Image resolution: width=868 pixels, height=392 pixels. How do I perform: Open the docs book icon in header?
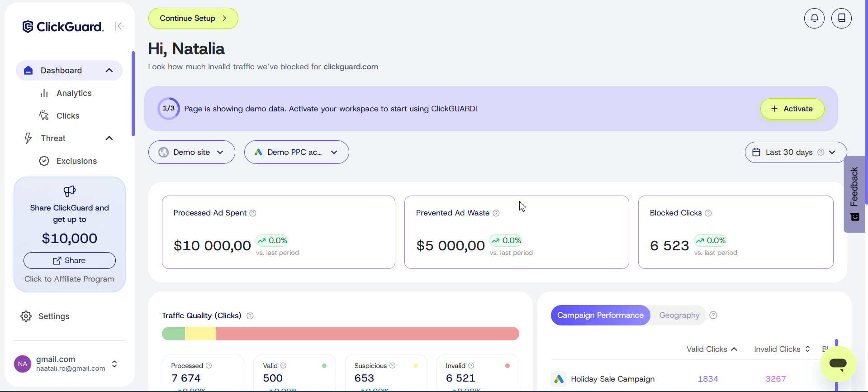841,18
